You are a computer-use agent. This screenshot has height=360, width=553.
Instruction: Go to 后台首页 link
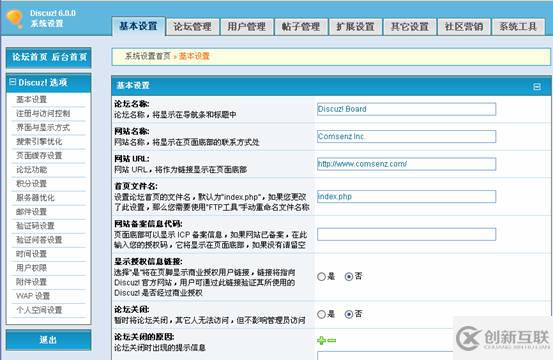click(x=69, y=57)
